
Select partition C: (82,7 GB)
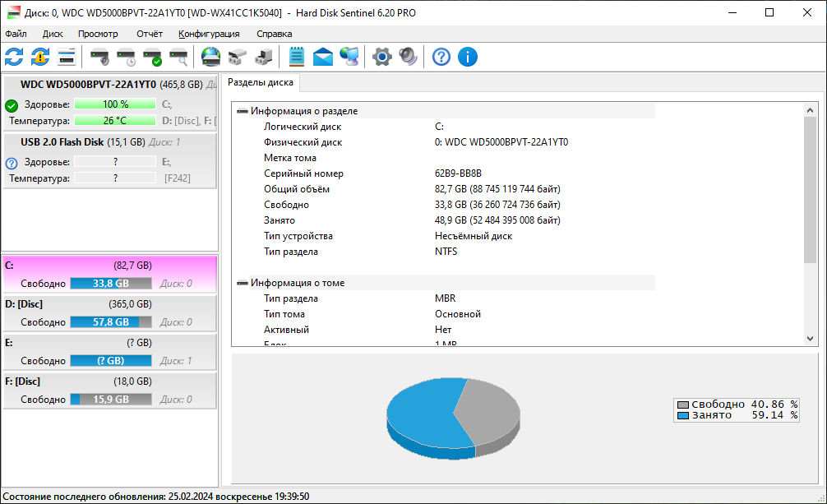109,274
